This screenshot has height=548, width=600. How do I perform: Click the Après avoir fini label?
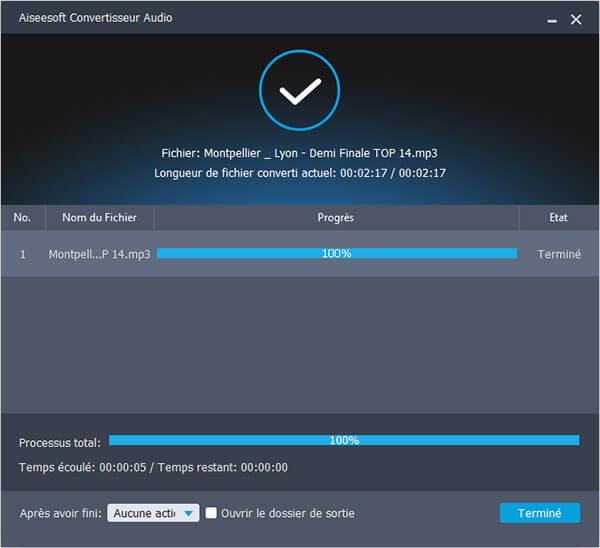(x=61, y=513)
